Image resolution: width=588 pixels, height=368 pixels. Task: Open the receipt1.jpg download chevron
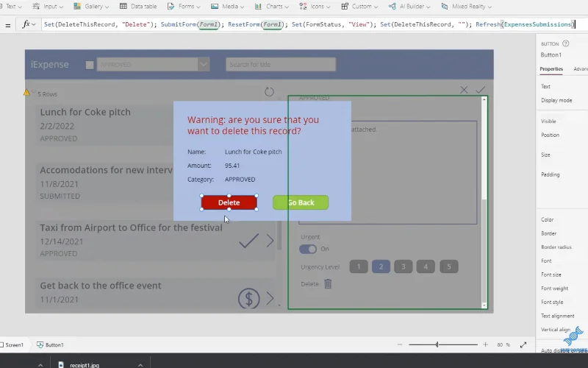140,365
